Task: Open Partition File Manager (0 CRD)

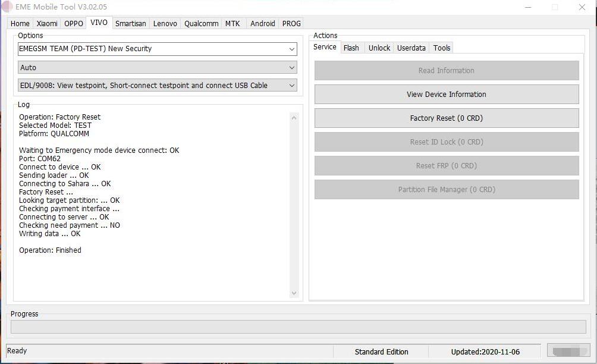Action: coord(447,190)
